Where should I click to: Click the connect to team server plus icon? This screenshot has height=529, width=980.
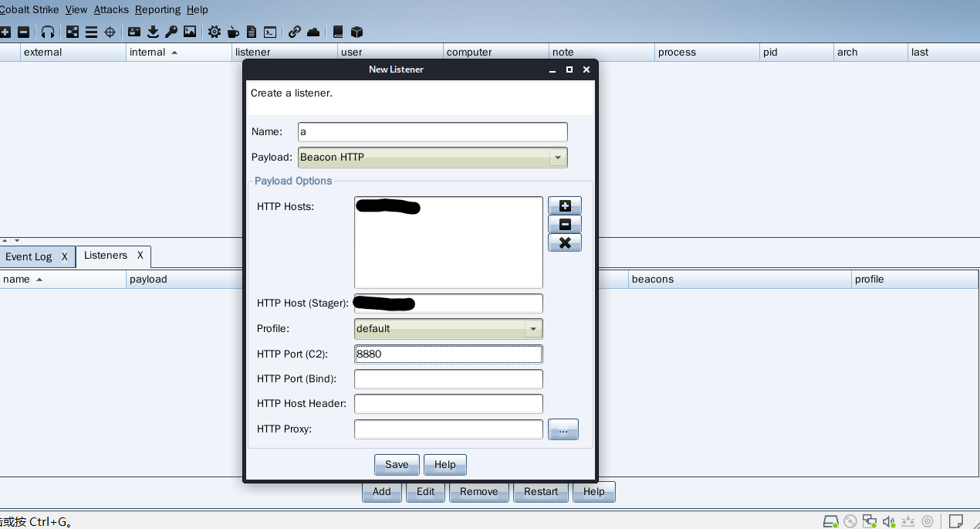(x=5, y=32)
